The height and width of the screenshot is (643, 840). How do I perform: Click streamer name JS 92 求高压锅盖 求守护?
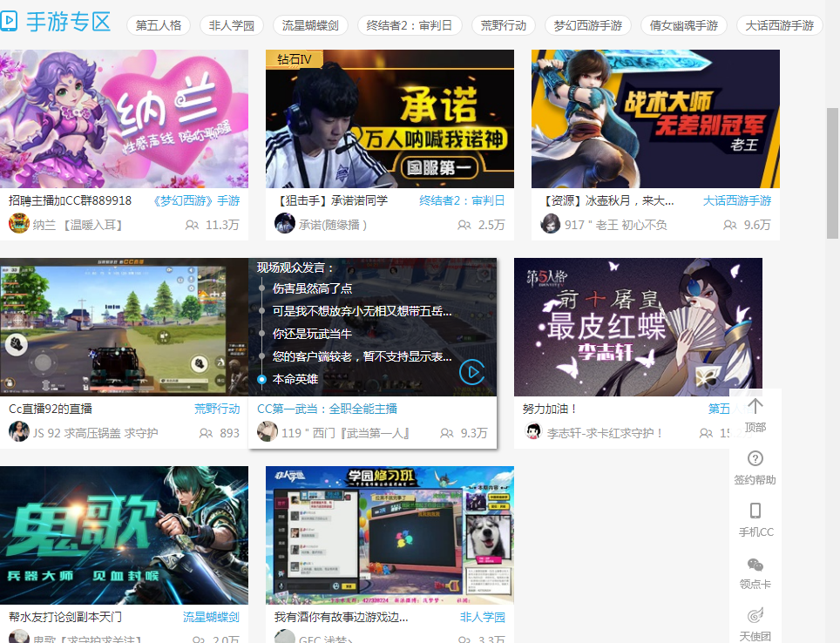pos(95,433)
